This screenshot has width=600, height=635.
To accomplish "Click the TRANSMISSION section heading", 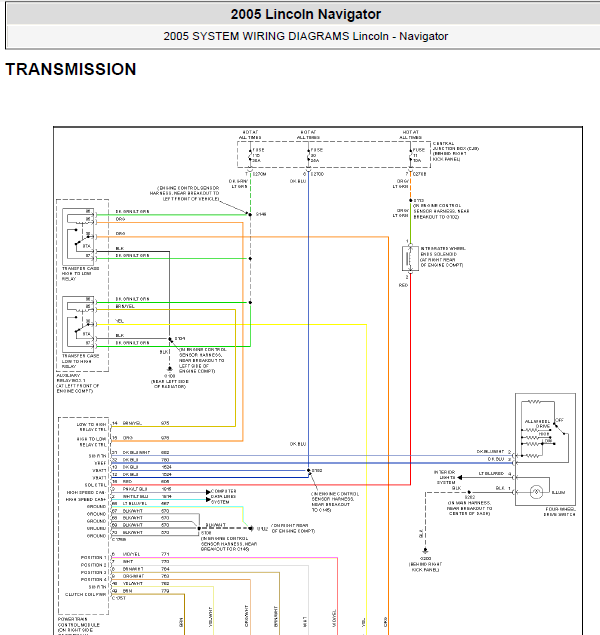I will pos(71,69).
